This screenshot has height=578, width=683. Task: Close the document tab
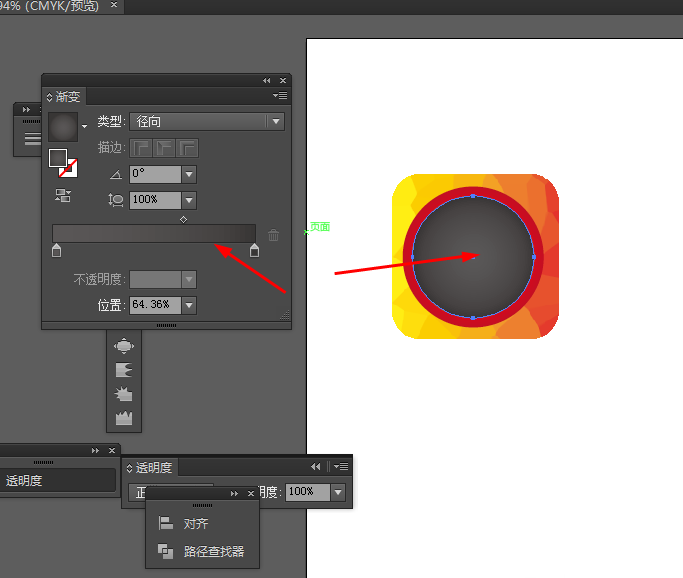tap(114, 5)
